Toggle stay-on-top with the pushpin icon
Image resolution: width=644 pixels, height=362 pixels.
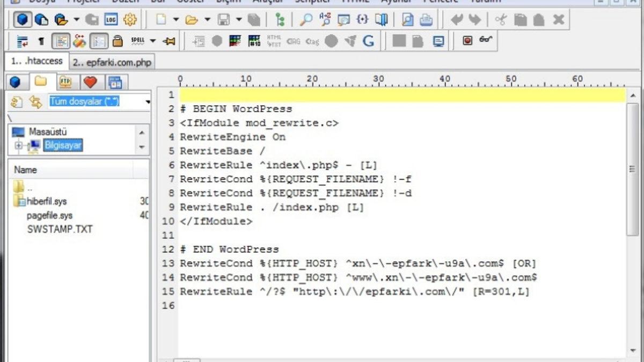coord(170,40)
